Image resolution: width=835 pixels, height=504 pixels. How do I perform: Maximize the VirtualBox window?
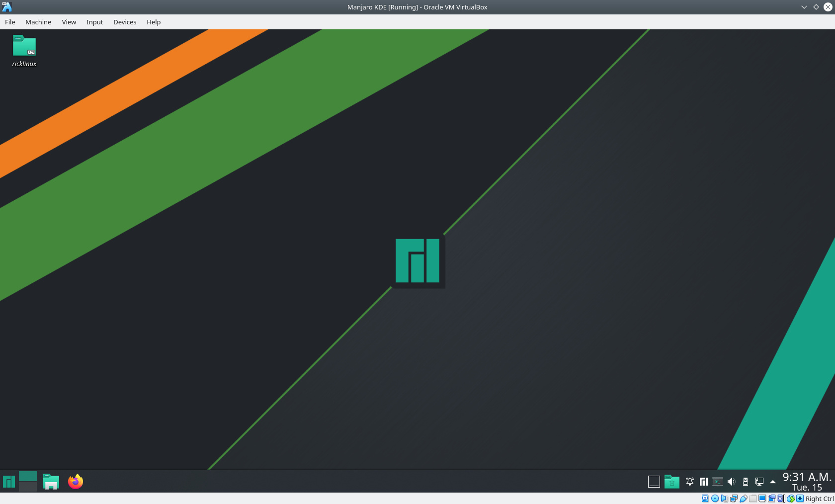[816, 7]
